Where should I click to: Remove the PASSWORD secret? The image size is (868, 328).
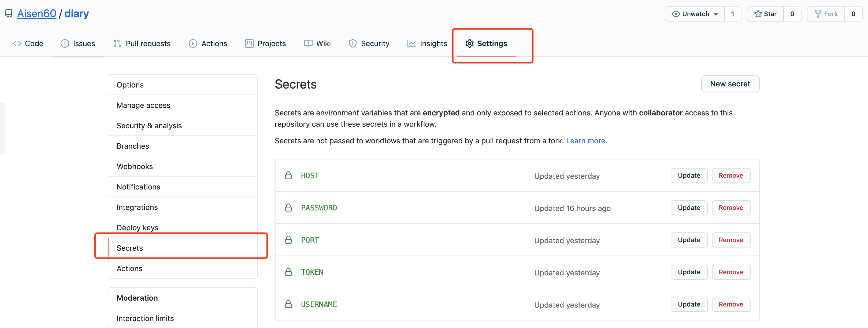coord(731,207)
